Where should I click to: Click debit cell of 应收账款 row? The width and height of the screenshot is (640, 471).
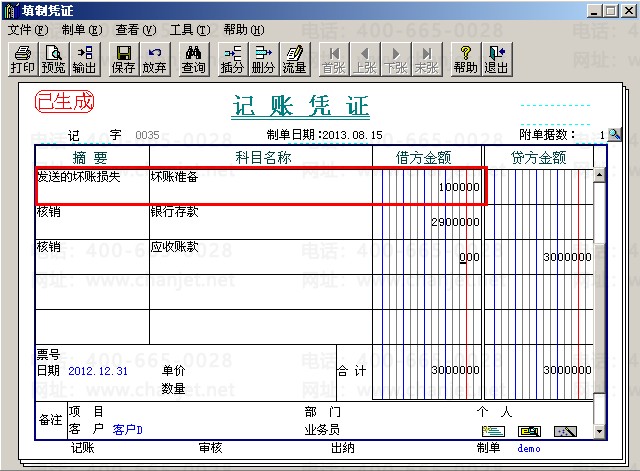click(427, 257)
